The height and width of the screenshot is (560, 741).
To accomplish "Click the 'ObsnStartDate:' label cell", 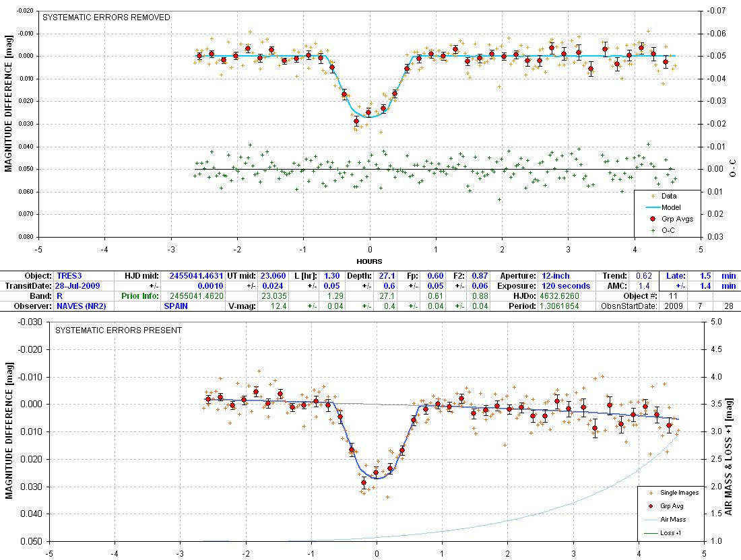I will tap(629, 306).
